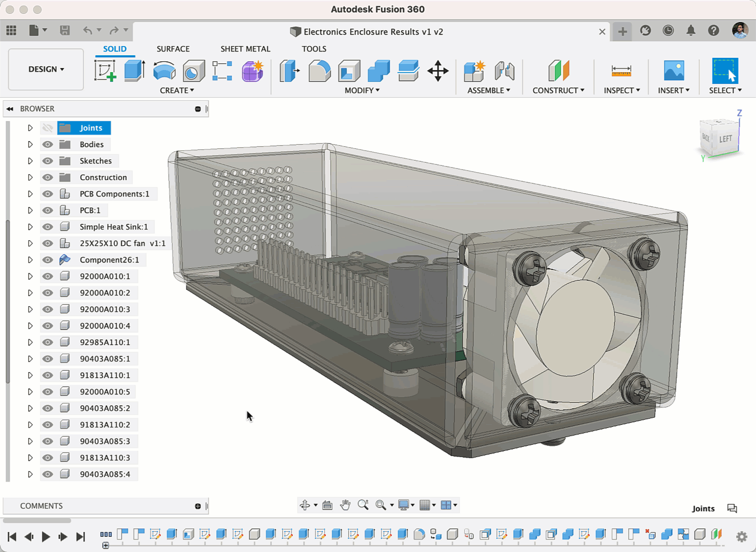This screenshot has width=756, height=552.
Task: Select the Extrude tool
Action: coord(134,71)
